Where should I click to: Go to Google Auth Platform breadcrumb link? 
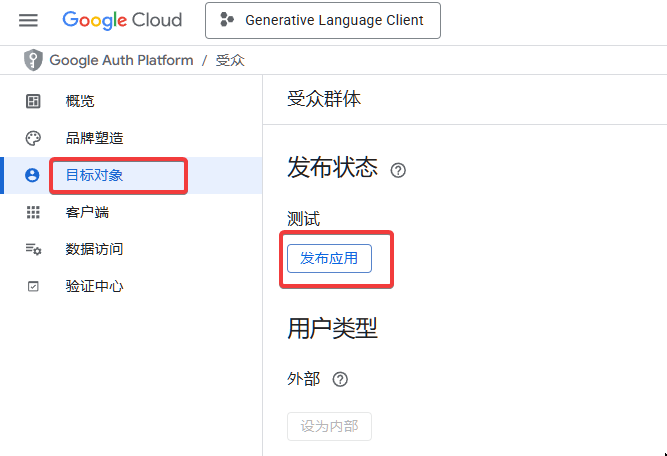(x=121, y=60)
